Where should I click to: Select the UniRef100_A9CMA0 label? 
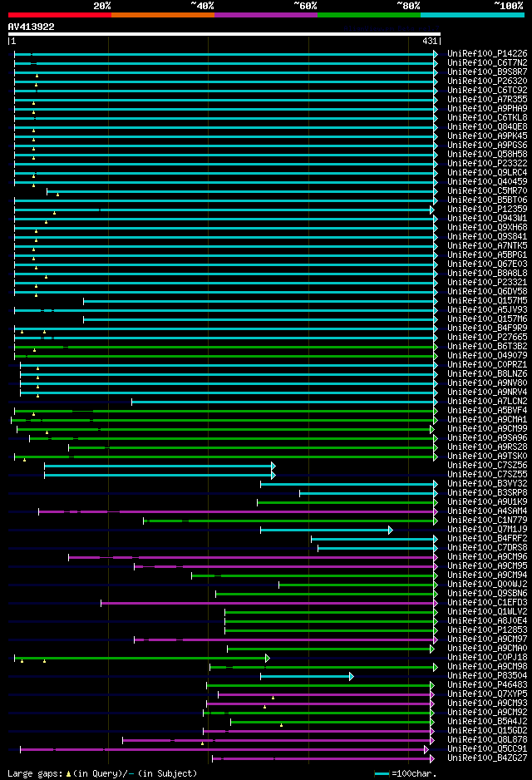tap(487, 648)
